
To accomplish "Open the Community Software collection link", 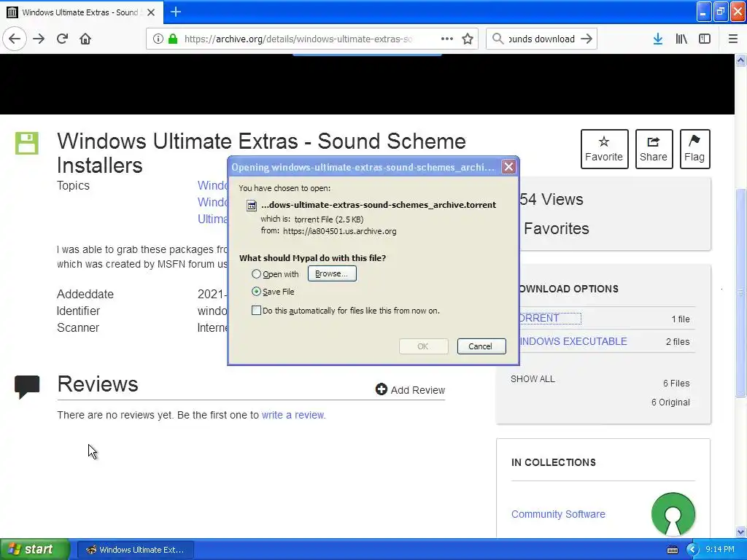I will 558,514.
